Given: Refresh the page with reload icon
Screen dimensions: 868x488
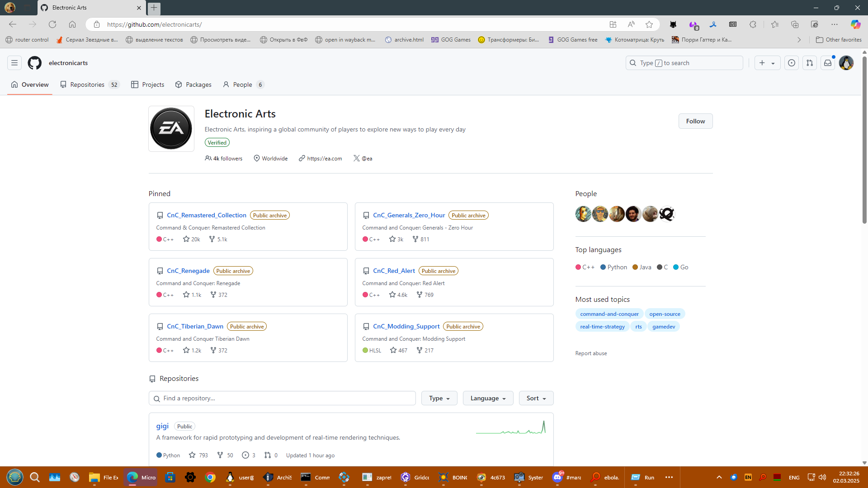Looking at the screenshot, I should pos(52,24).
